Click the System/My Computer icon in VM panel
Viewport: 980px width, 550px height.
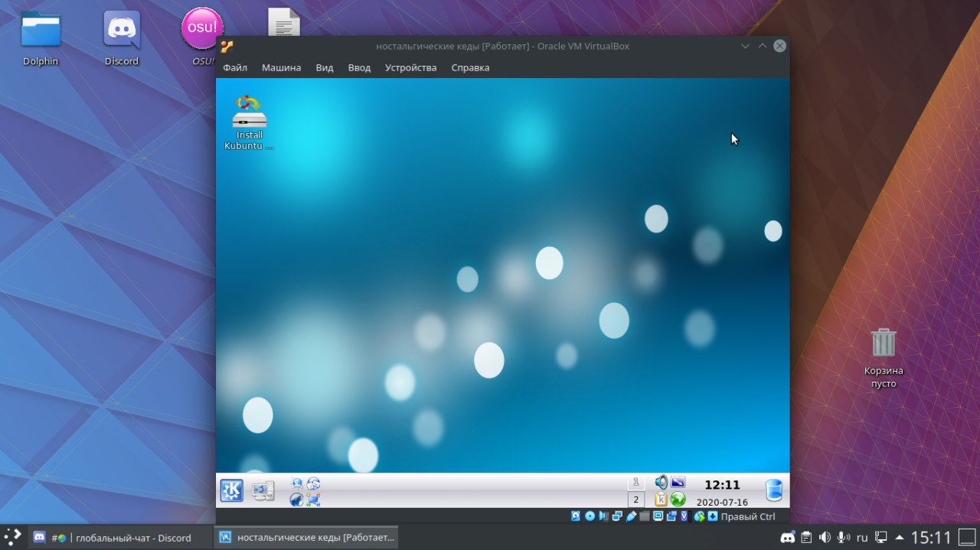(263, 490)
